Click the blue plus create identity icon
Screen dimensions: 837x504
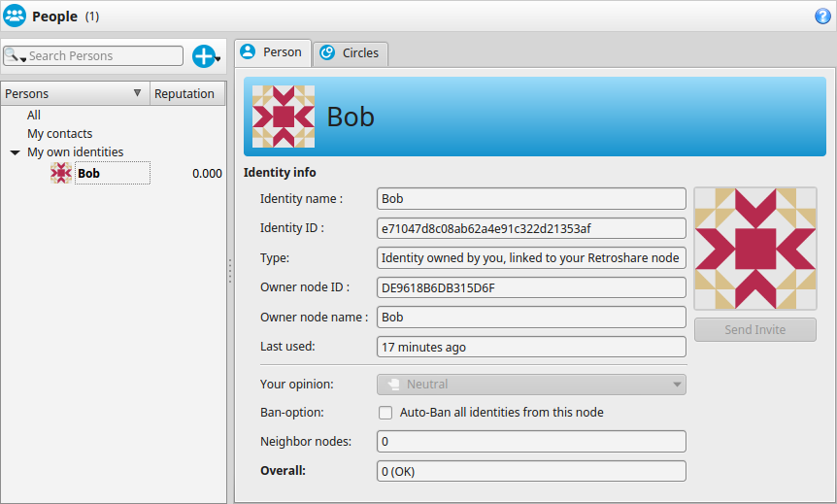pos(204,56)
